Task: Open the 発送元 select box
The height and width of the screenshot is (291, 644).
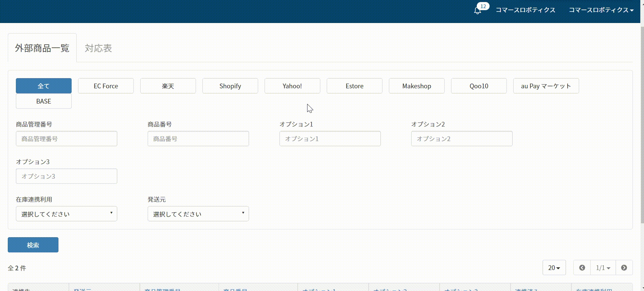Action: tap(198, 214)
